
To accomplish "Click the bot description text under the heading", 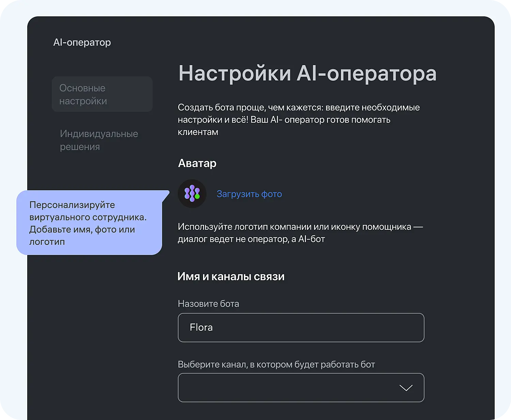I will pos(298,119).
